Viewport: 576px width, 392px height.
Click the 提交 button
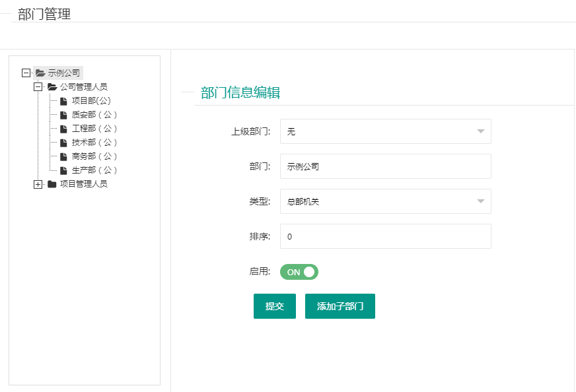click(274, 306)
